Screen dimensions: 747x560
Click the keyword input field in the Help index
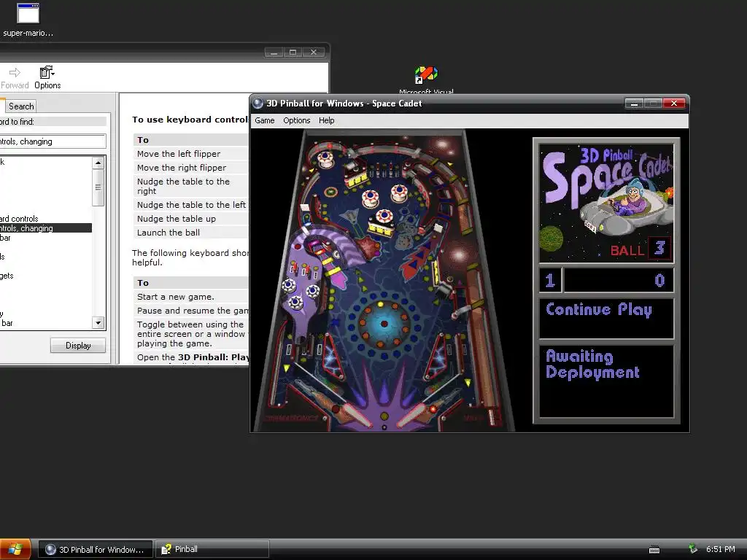pos(53,141)
